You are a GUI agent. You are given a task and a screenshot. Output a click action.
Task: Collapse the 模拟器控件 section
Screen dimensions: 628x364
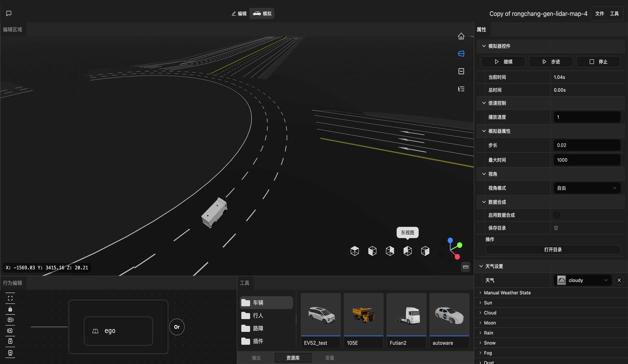pyautogui.click(x=484, y=46)
